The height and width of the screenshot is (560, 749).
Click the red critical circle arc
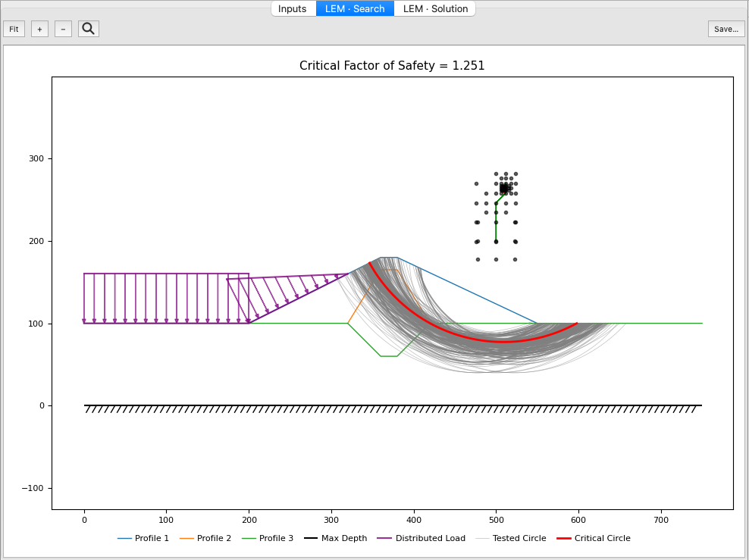(x=503, y=342)
